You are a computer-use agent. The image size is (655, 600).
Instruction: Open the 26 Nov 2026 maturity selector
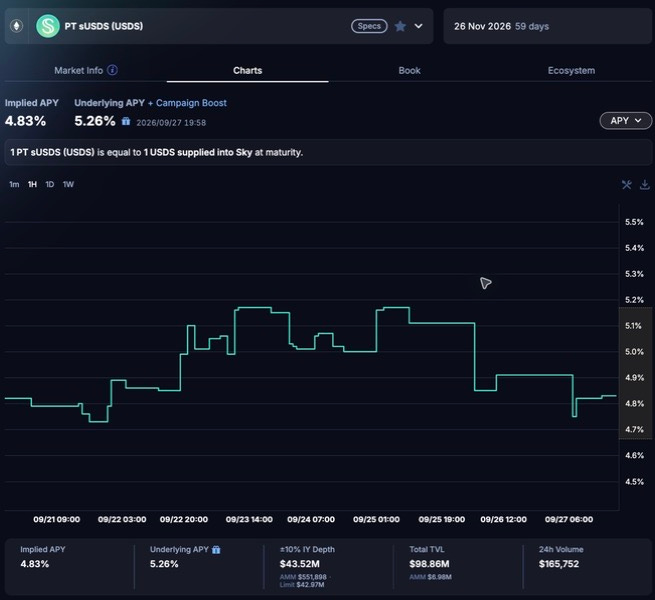click(548, 26)
